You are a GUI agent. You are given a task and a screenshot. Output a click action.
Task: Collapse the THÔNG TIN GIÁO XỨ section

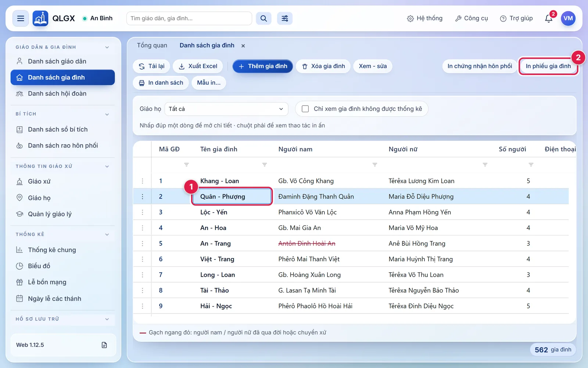[107, 166]
